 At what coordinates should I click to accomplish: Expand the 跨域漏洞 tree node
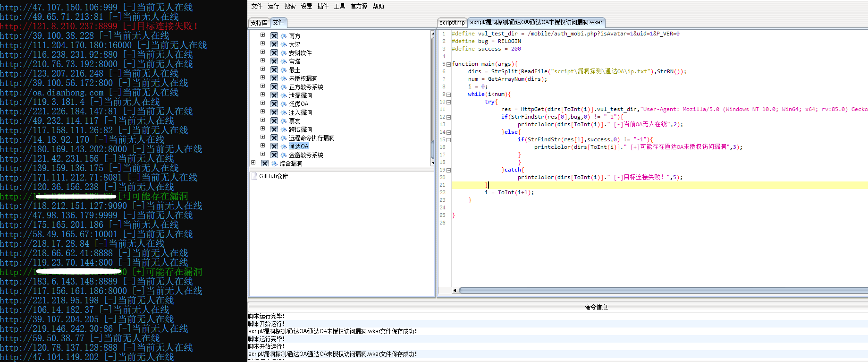[263, 129]
